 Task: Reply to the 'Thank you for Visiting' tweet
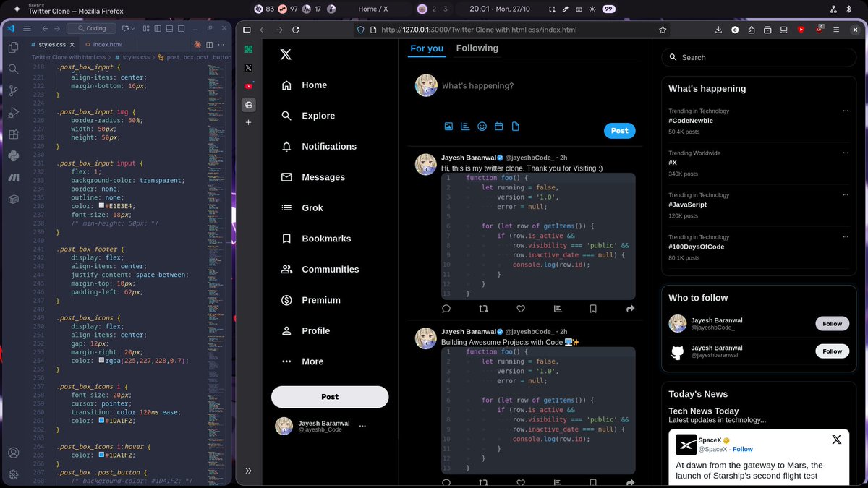coord(446,309)
